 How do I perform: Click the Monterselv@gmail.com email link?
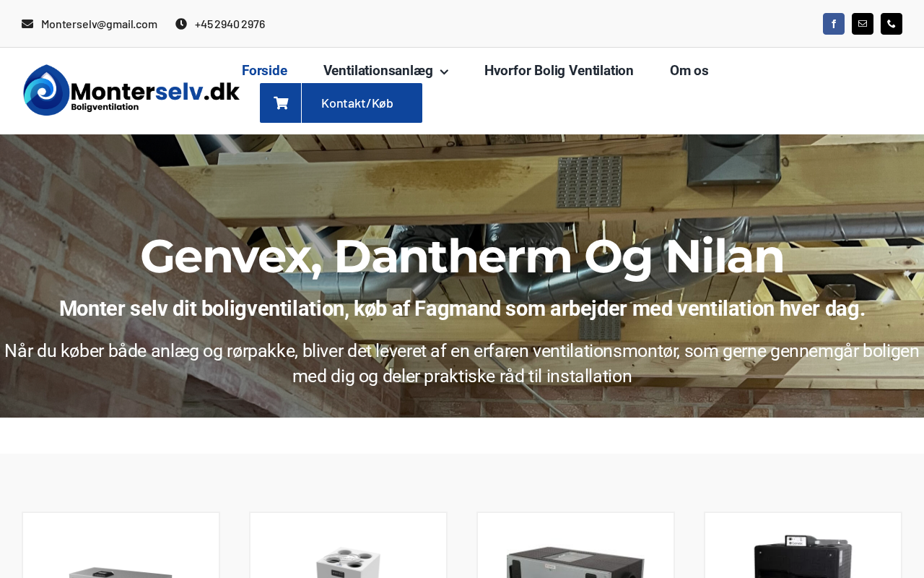(x=99, y=24)
